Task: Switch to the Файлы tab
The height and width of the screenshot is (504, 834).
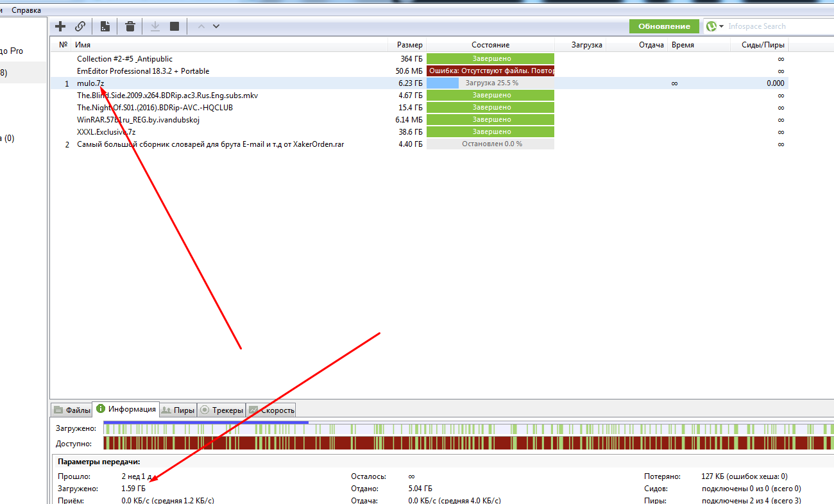Action: [72, 410]
